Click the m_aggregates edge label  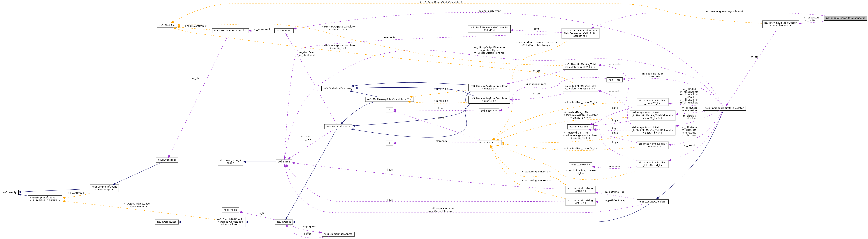(x=307, y=227)
